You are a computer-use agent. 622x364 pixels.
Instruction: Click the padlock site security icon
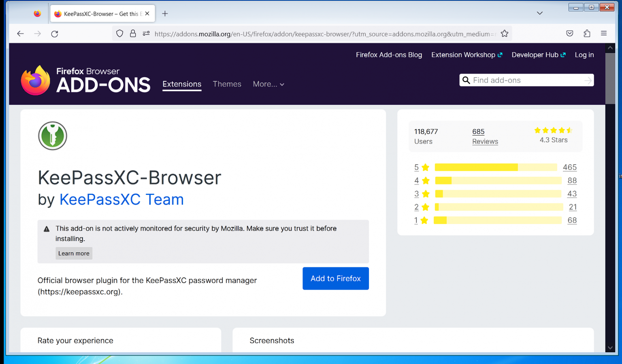point(133,33)
